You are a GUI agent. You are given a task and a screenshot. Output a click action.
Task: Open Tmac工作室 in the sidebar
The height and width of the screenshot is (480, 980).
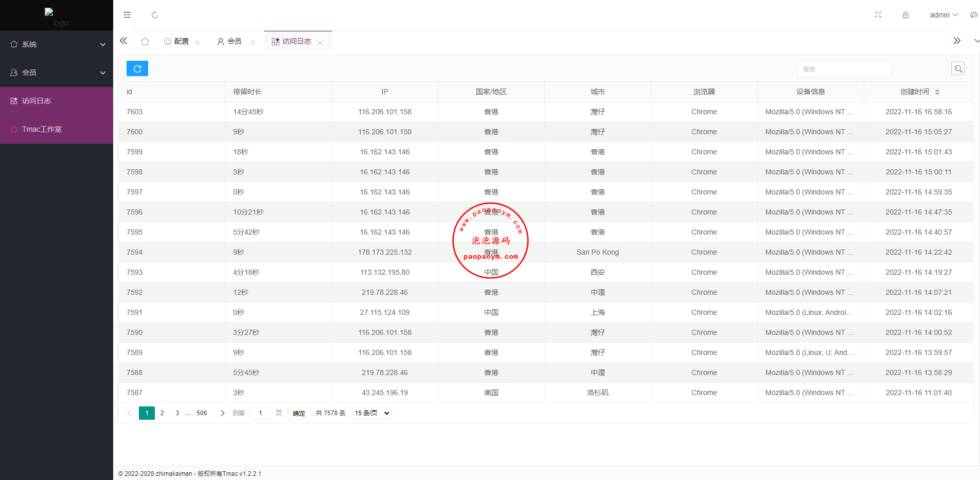pyautogui.click(x=57, y=129)
